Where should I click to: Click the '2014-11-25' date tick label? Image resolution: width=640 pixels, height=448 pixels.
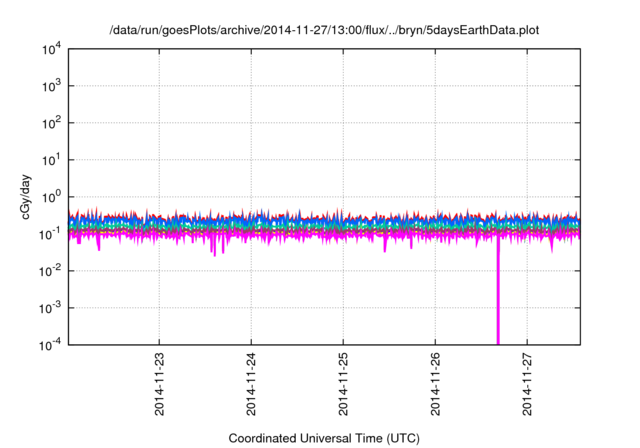click(x=343, y=384)
